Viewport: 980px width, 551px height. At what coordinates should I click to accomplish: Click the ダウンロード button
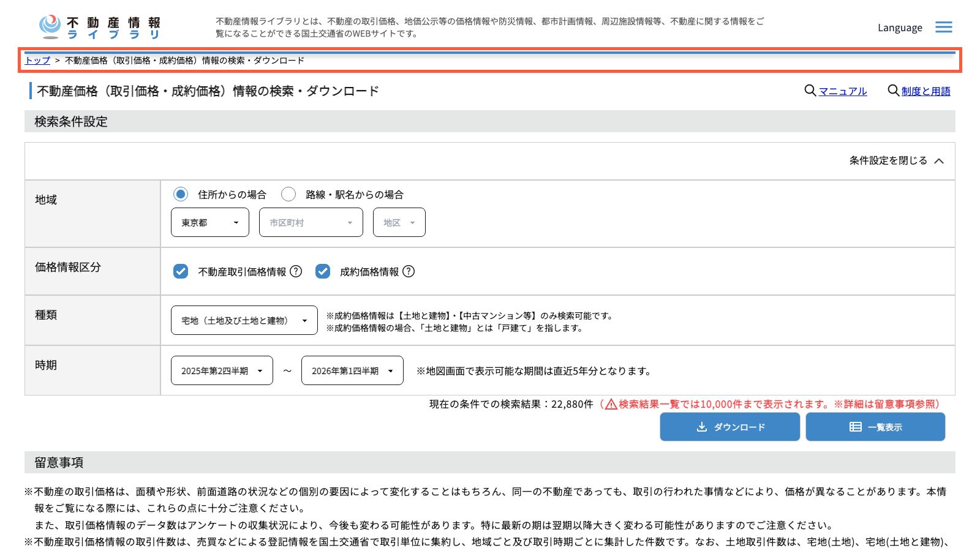(730, 427)
